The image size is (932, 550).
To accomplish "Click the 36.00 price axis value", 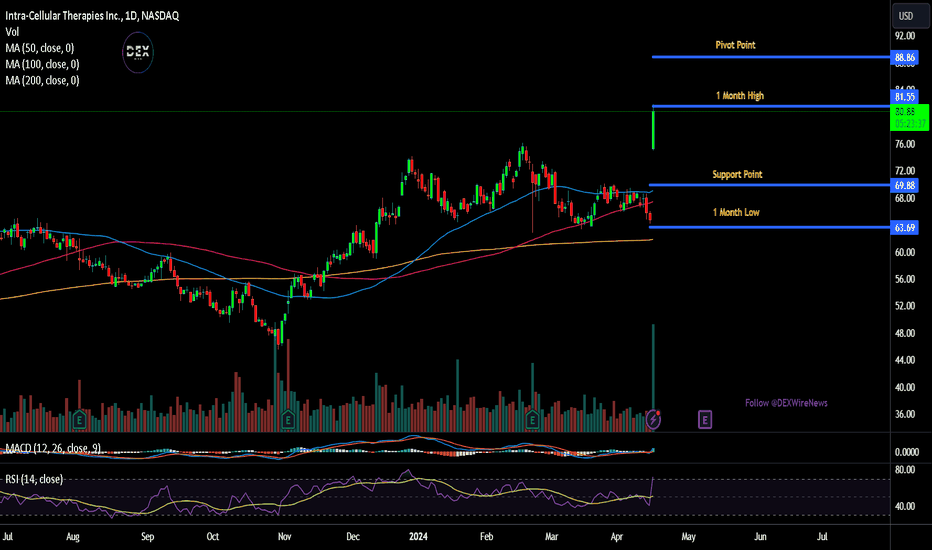I will point(905,414).
